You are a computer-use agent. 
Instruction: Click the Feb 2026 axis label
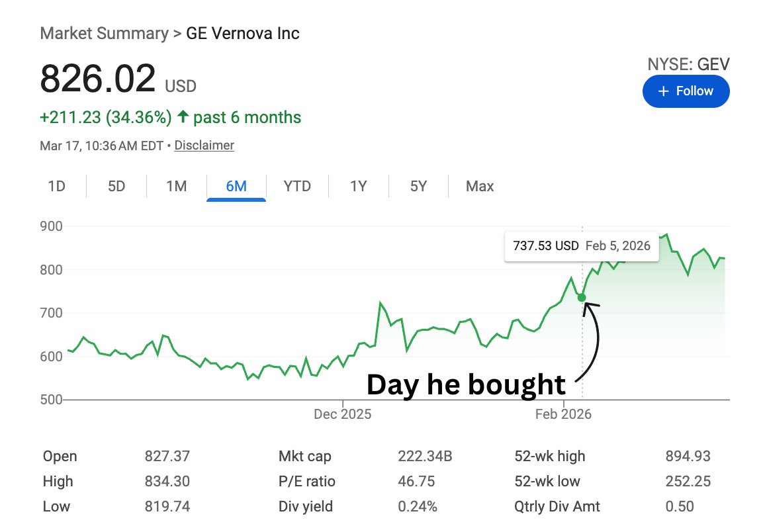coord(564,415)
